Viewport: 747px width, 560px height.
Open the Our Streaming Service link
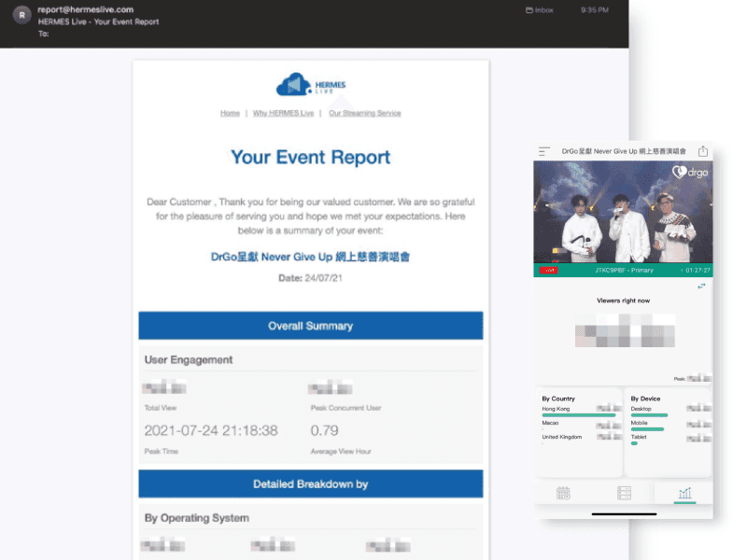click(x=364, y=113)
